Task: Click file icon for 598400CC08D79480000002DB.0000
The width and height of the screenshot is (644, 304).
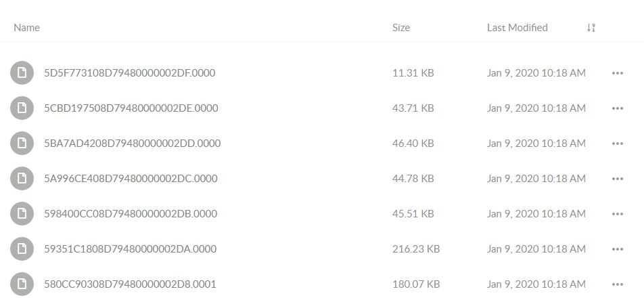Action: pos(22,214)
